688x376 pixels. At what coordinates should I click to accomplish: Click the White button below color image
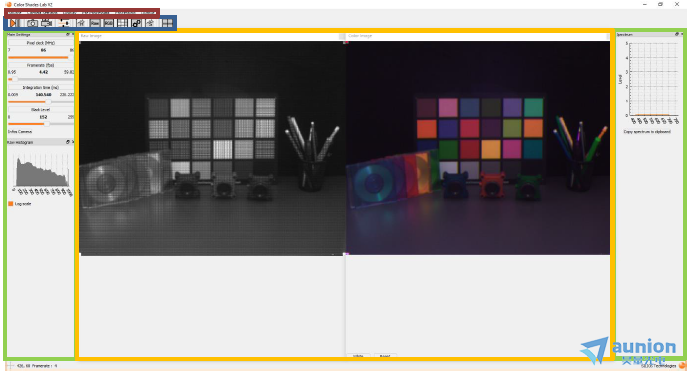click(x=358, y=356)
